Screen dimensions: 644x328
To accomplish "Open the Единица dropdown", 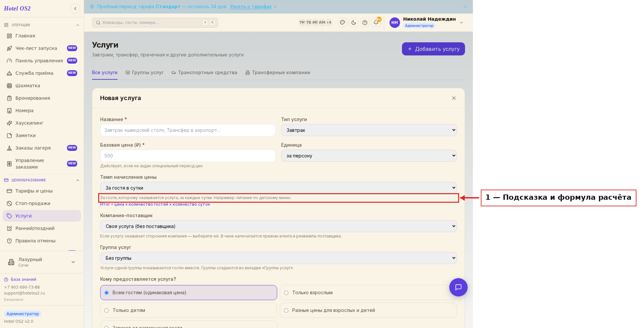I will click(x=369, y=156).
